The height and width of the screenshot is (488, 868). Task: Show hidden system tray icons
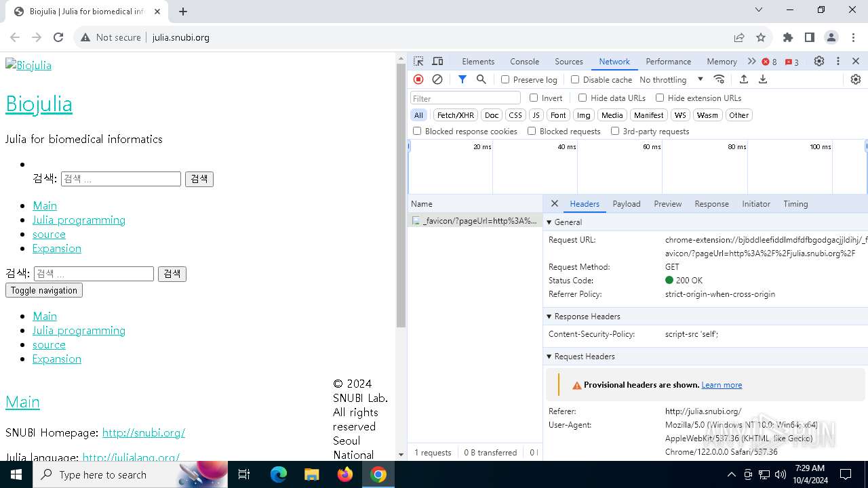point(732,474)
